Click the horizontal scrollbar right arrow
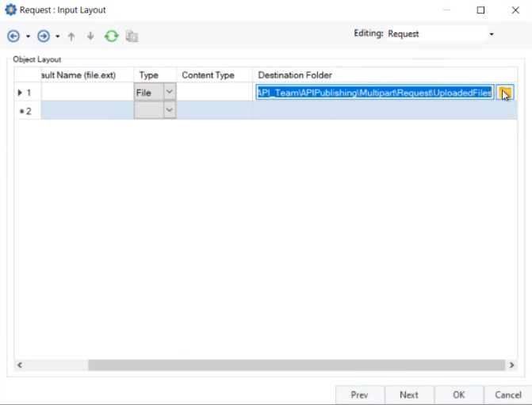Screen dimensions: 532x405 coord(511,365)
